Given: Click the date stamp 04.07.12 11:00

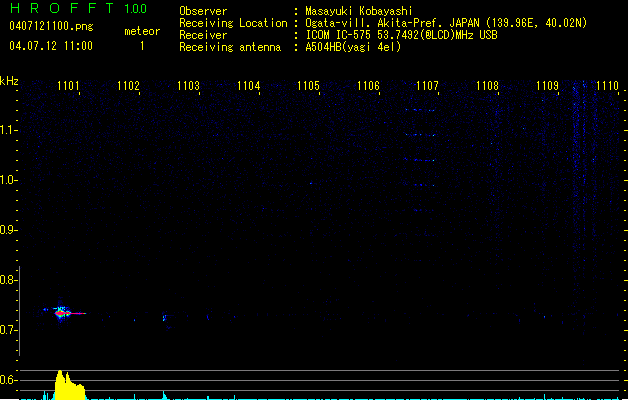Looking at the screenshot, I should (51, 46).
